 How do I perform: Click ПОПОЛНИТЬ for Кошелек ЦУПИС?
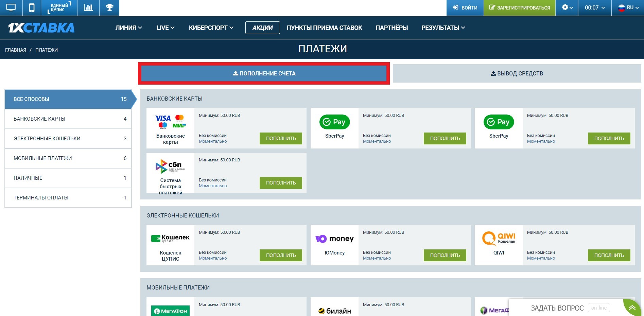tap(281, 255)
